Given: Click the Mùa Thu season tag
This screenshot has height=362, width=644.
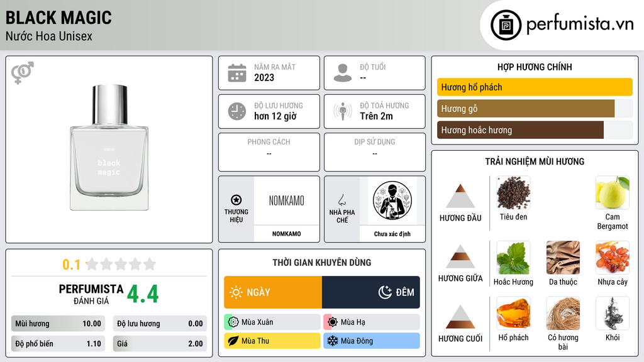Looking at the screenshot, I should click(x=272, y=341).
